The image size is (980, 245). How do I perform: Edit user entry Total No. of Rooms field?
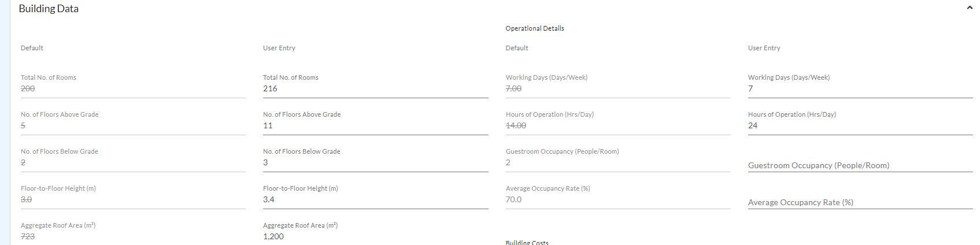coord(375,89)
